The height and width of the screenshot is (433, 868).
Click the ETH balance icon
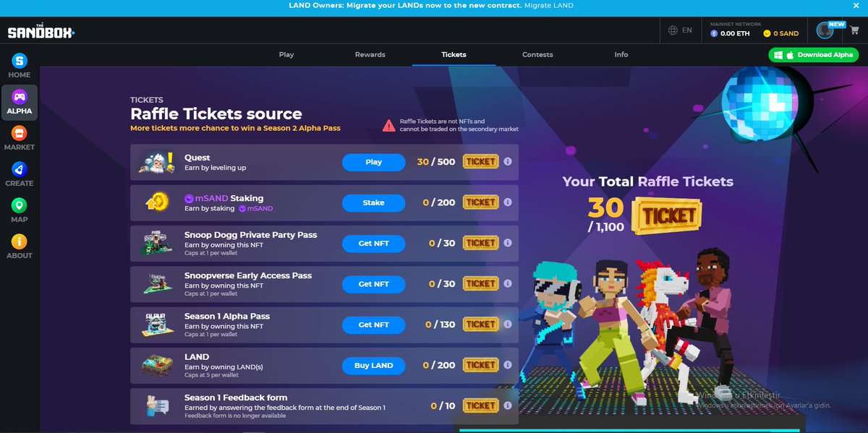tap(714, 33)
